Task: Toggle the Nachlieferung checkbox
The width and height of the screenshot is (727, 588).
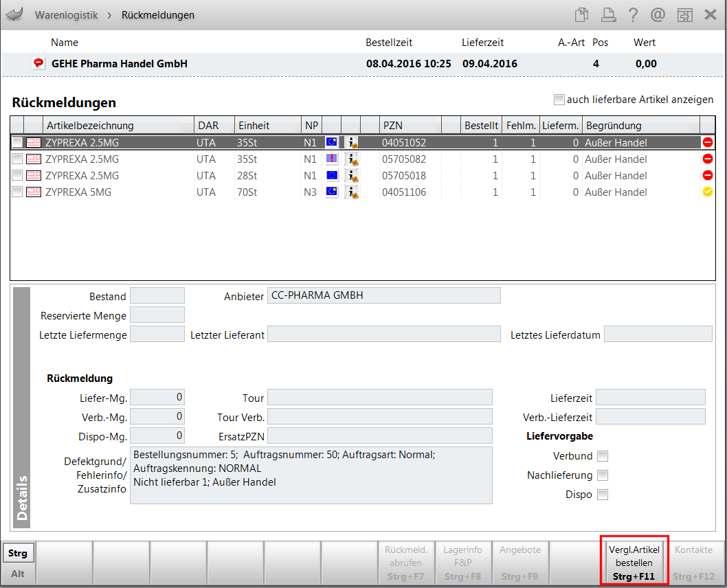Action: [603, 475]
